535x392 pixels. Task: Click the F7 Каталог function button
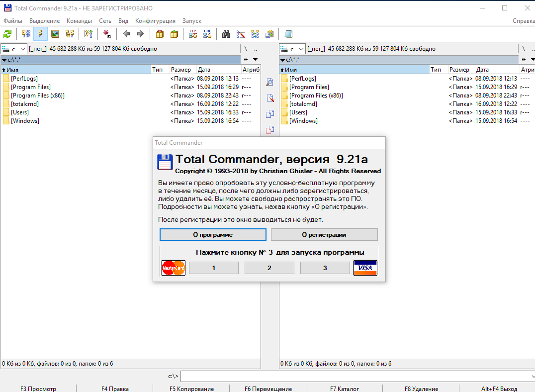coord(345,389)
